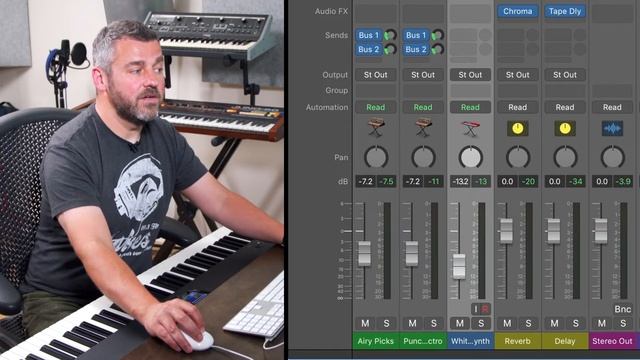Image resolution: width=640 pixels, height=360 pixels.
Task: Open Punc...ctro St Out output menu
Action: [x=423, y=75]
